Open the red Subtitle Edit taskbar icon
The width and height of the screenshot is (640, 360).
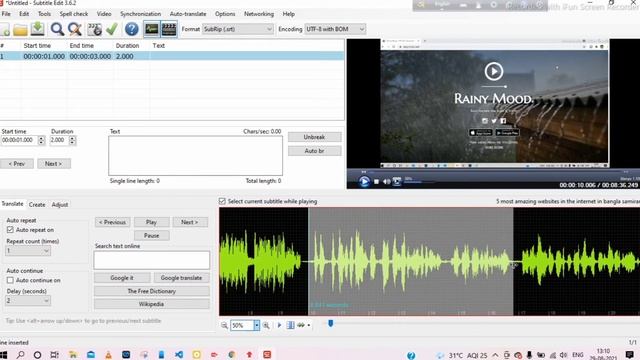click(267, 355)
